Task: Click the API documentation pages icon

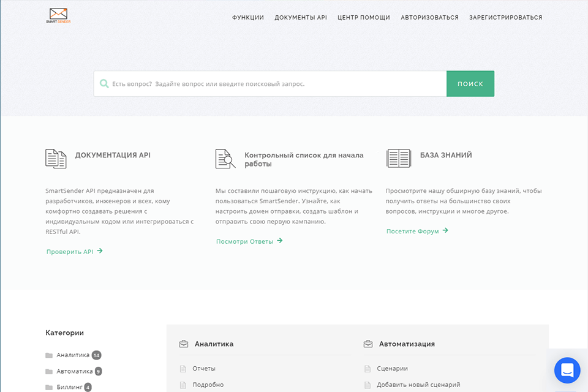Action: [56, 159]
